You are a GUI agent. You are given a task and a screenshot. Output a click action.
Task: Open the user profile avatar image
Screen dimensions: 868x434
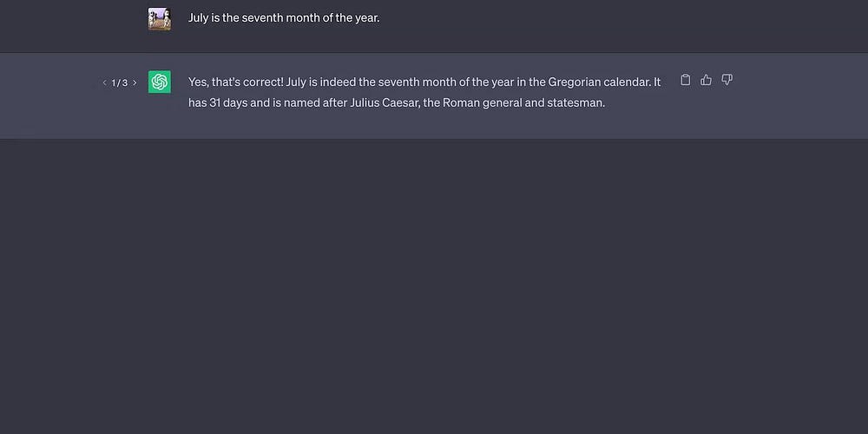click(x=160, y=18)
